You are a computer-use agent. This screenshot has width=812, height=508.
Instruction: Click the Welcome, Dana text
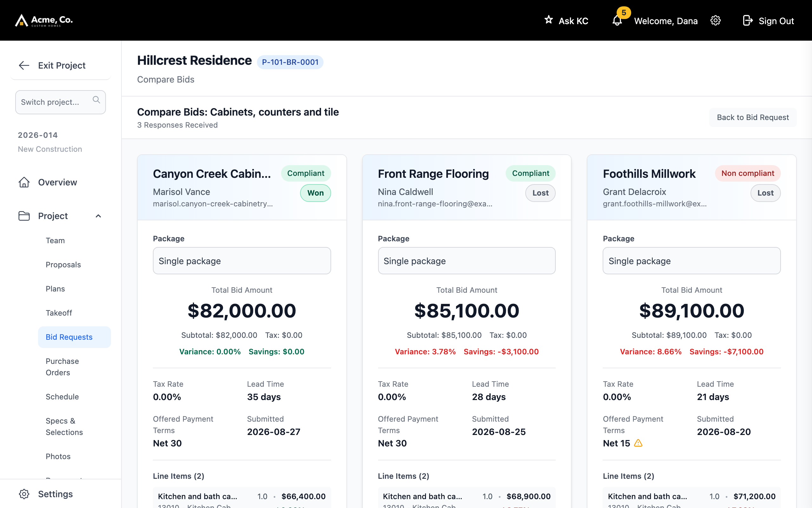[x=666, y=21]
